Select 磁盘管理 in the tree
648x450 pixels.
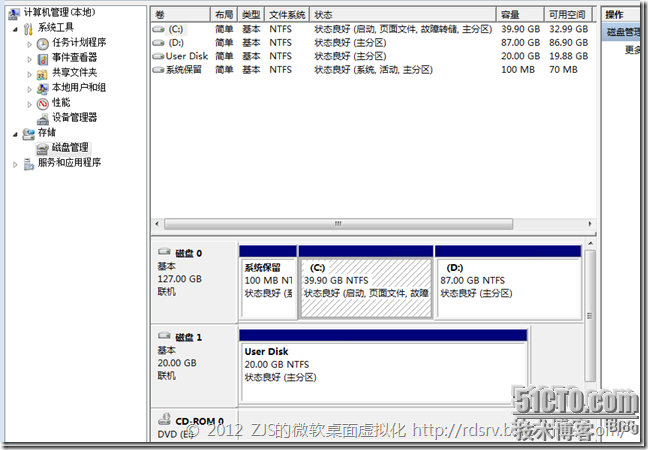click(x=70, y=148)
